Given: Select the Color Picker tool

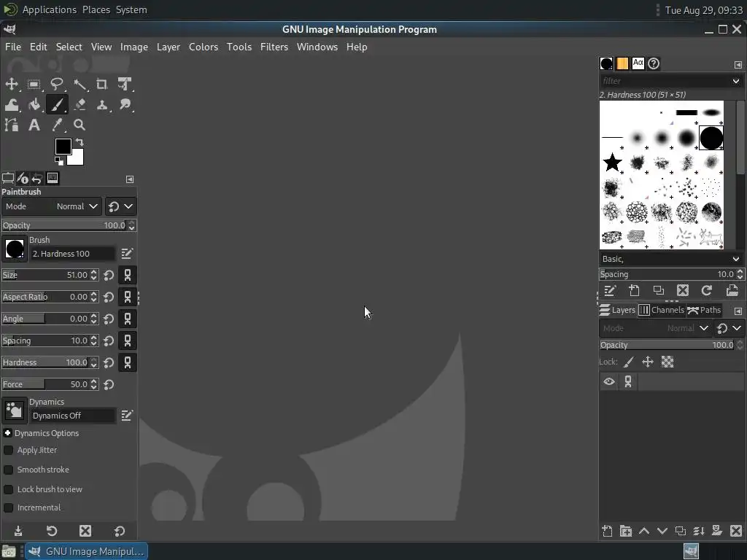Looking at the screenshot, I should [57, 125].
